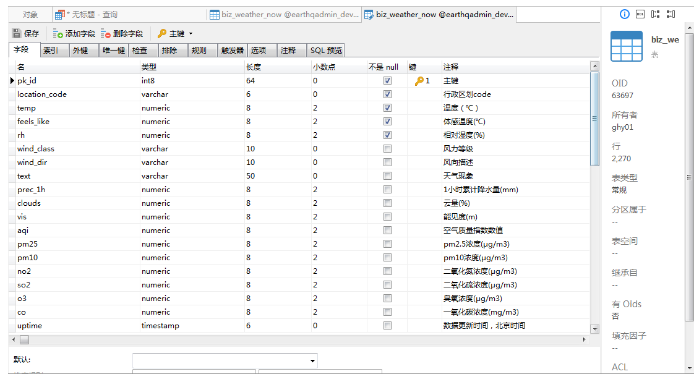The width and height of the screenshot is (699, 382).
Task: Select the location_code field name
Action: 42,94
